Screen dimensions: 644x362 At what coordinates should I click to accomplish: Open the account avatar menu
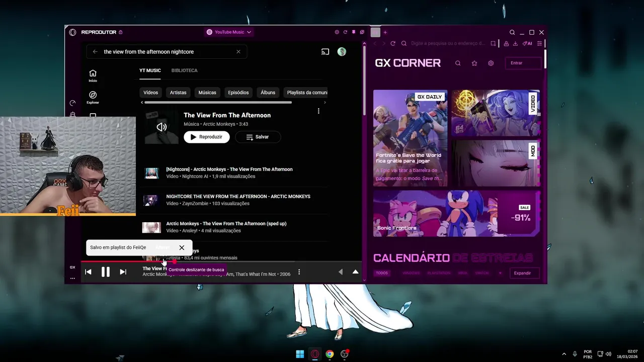tap(342, 52)
